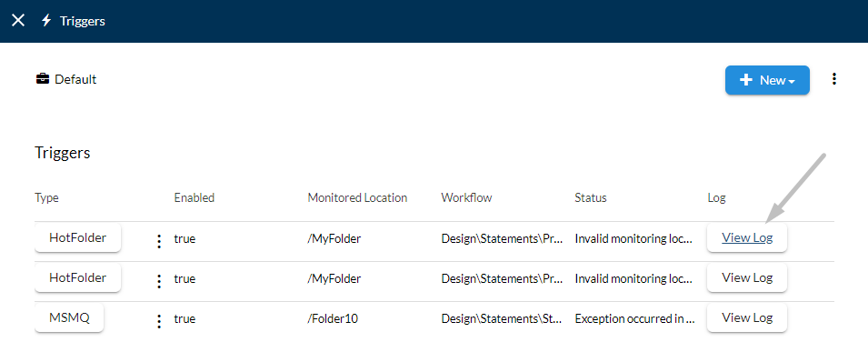This screenshot has height=362, width=868.
Task: Open the New trigger dropdown
Action: 767,80
